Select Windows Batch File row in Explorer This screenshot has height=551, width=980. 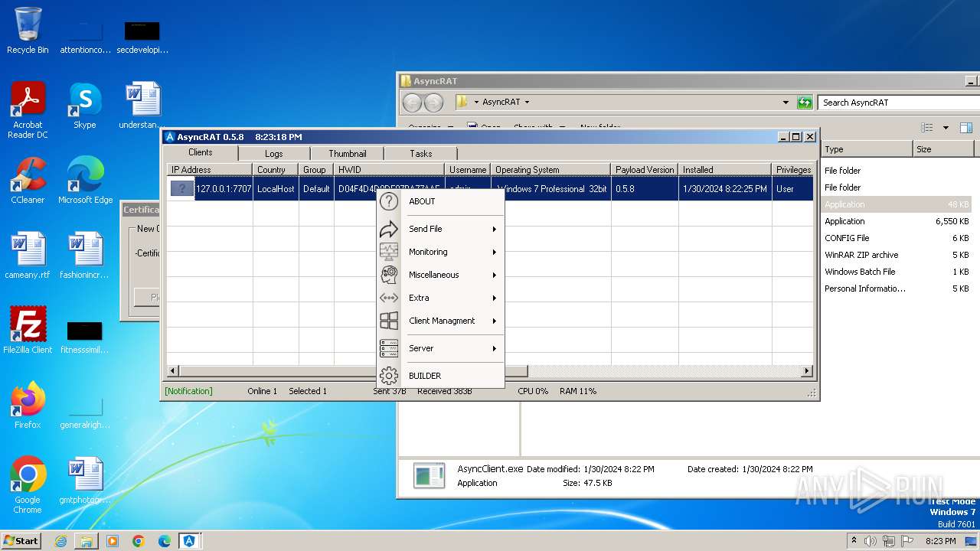pyautogui.click(x=897, y=272)
